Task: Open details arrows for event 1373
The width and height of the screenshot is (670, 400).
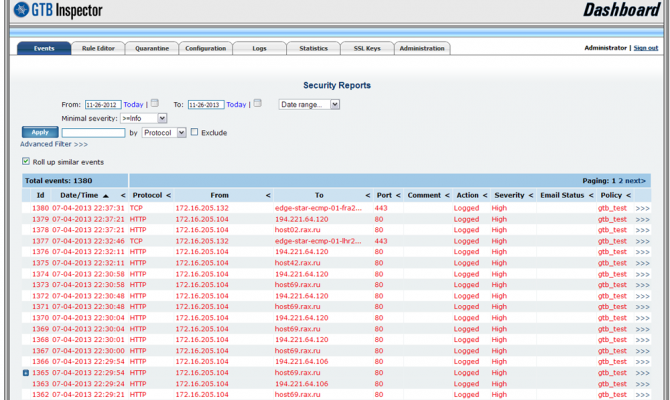Action: point(642,285)
